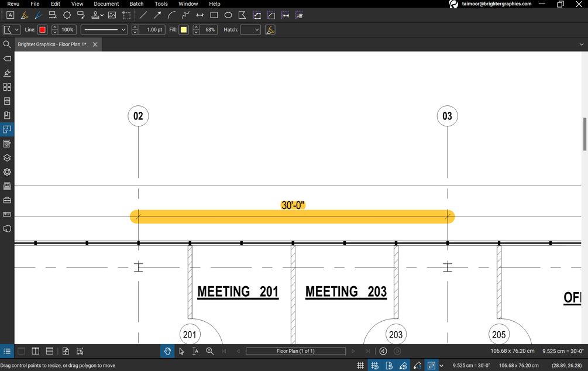Open the Layers panel in the sidebar
The height and width of the screenshot is (371, 588).
(x=7, y=157)
